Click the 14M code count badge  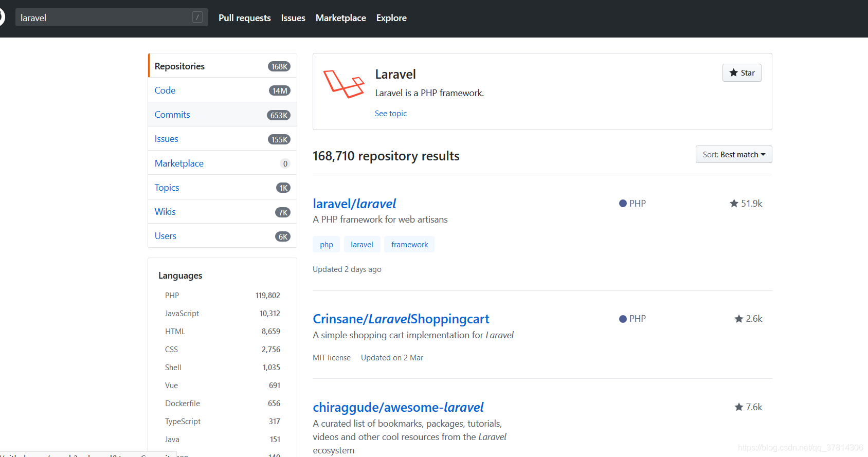(x=280, y=90)
